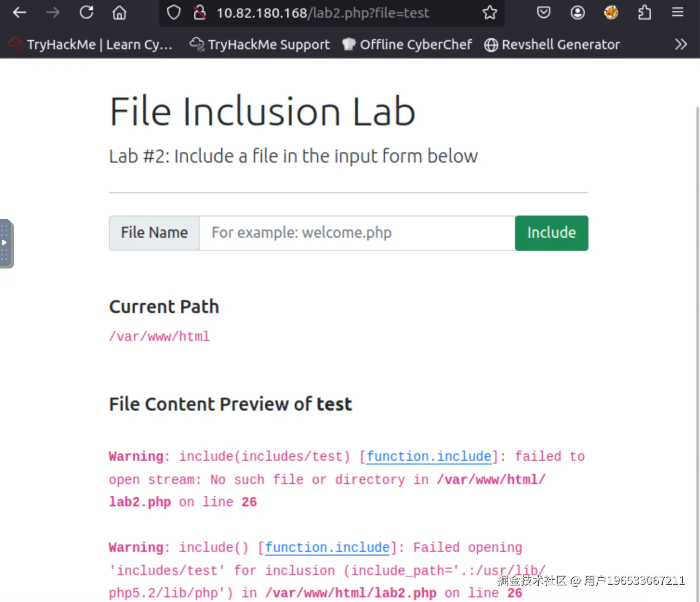Open the Pocket save icon
Image resolution: width=700 pixels, height=602 pixels.
543,13
